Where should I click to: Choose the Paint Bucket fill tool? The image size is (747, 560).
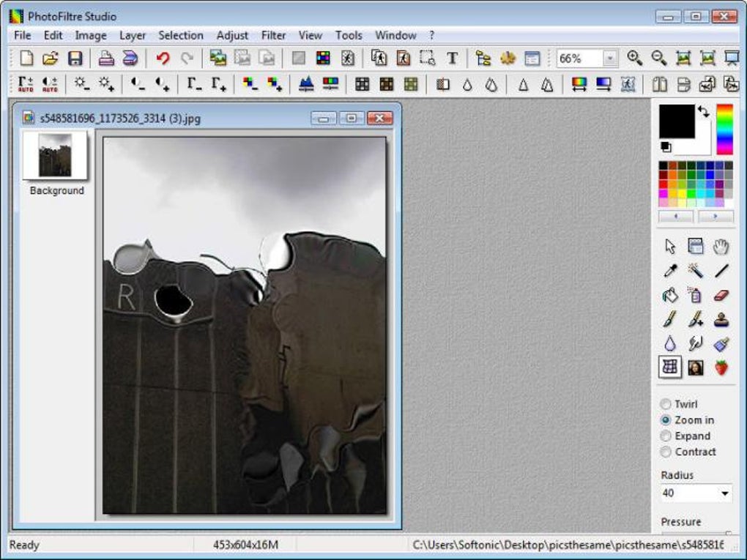pos(669,295)
